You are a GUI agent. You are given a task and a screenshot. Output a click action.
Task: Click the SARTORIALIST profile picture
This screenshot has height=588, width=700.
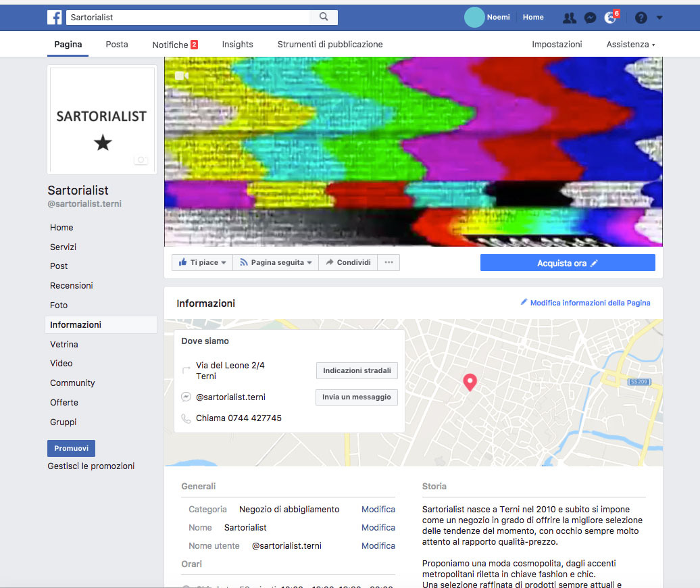click(102, 120)
